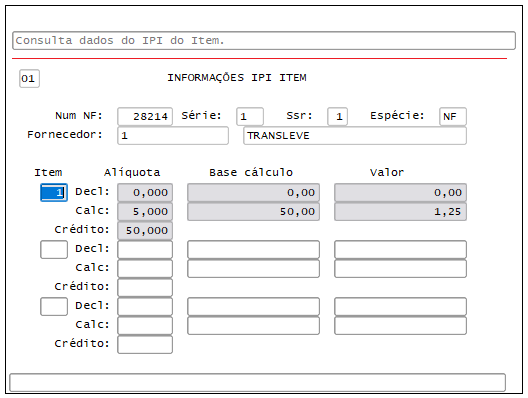The width and height of the screenshot is (528, 398).
Task: Click the 'Base cálculo' column header
Action: 251,172
